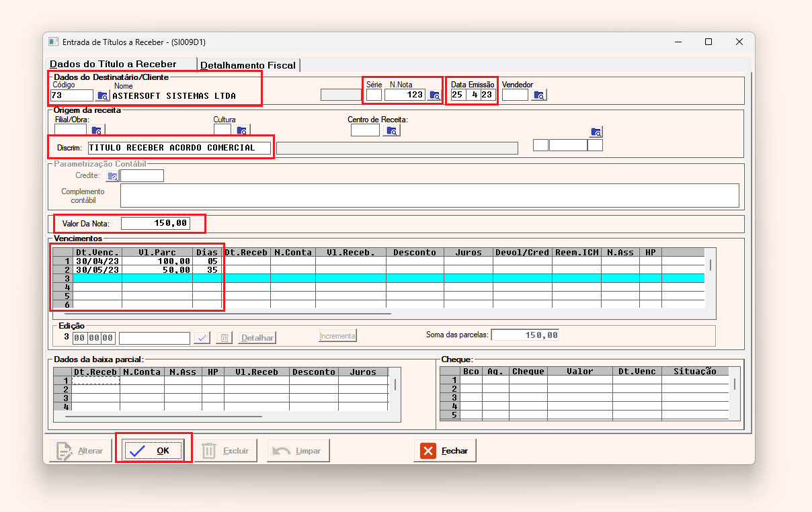Click the Reem.ICM column header

click(577, 252)
